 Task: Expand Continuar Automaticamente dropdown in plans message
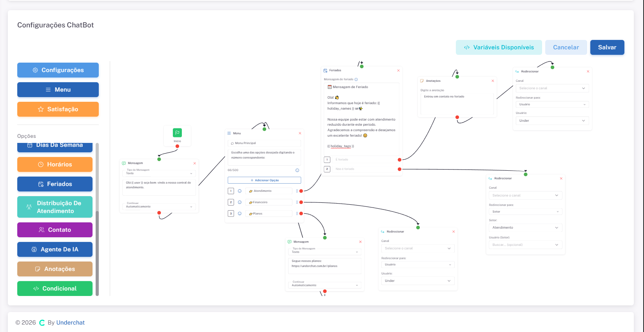[x=325, y=285]
